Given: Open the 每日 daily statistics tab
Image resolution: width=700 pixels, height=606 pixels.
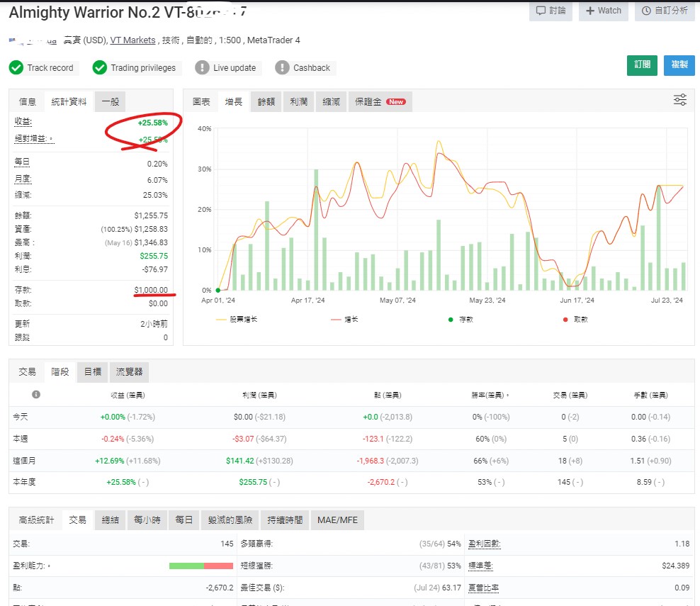Looking at the screenshot, I should point(184,520).
